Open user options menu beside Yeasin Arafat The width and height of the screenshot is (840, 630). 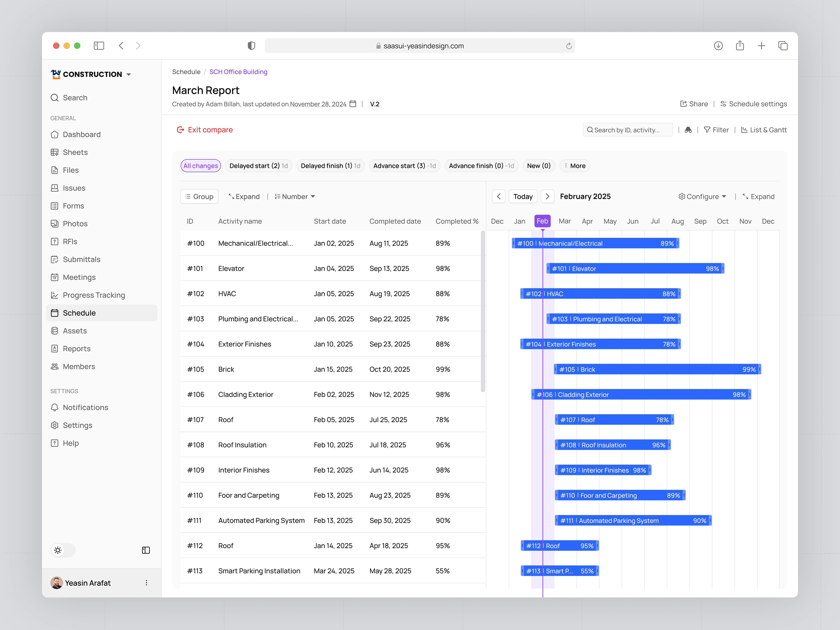click(x=147, y=583)
